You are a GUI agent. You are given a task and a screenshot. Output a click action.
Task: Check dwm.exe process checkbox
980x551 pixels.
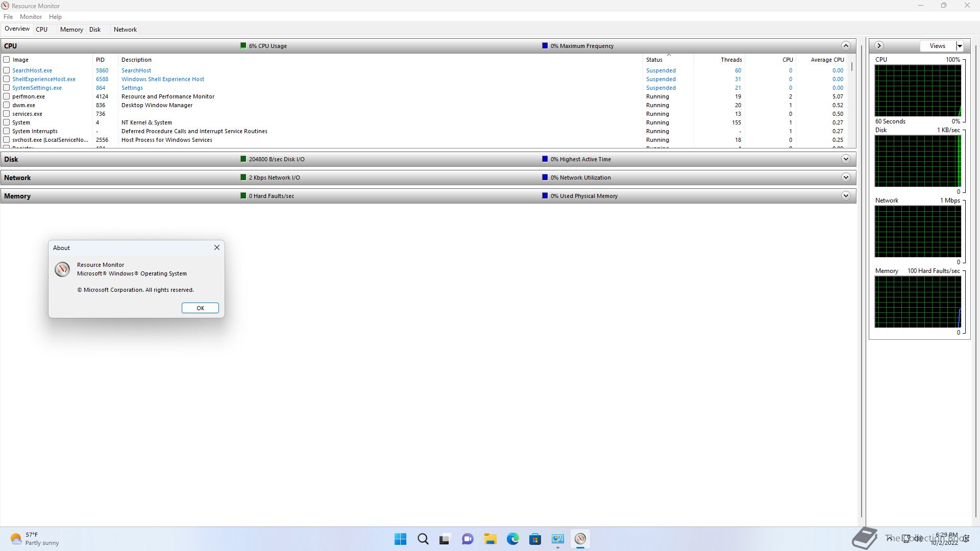[7, 105]
